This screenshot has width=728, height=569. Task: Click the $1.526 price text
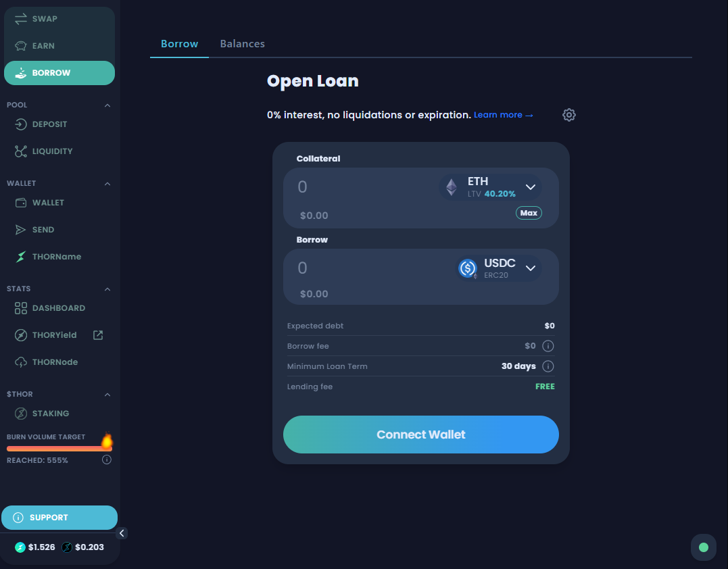41,547
